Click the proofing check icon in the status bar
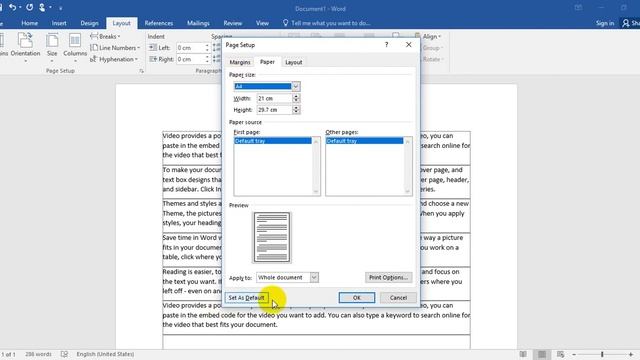640x360 pixels. (64, 354)
